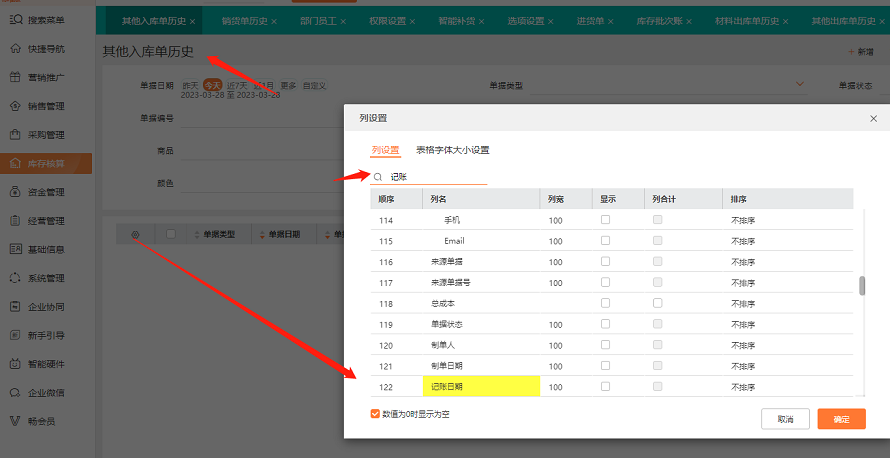The width and height of the screenshot is (890, 458).
Task: Click the 企业微信 chat icon
Action: click(14, 393)
